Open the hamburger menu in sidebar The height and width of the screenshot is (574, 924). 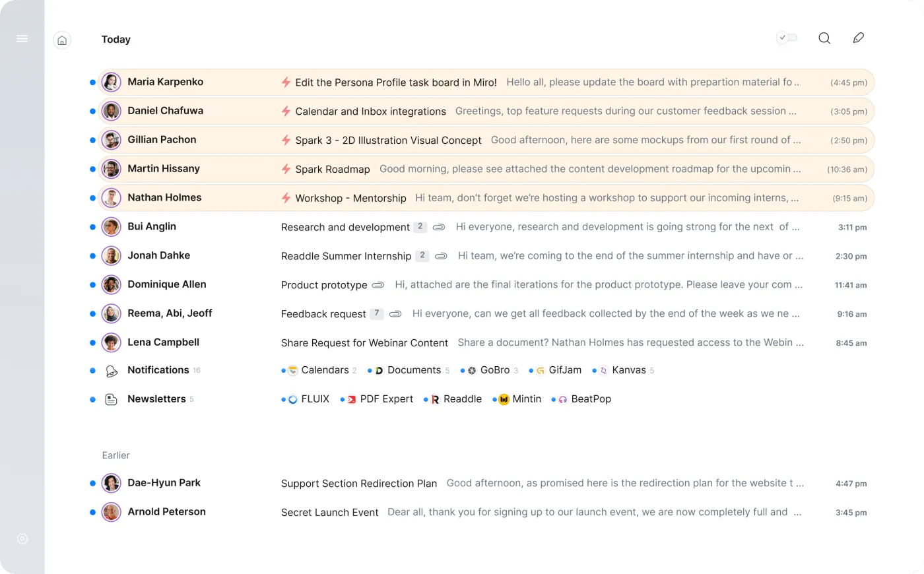(22, 39)
